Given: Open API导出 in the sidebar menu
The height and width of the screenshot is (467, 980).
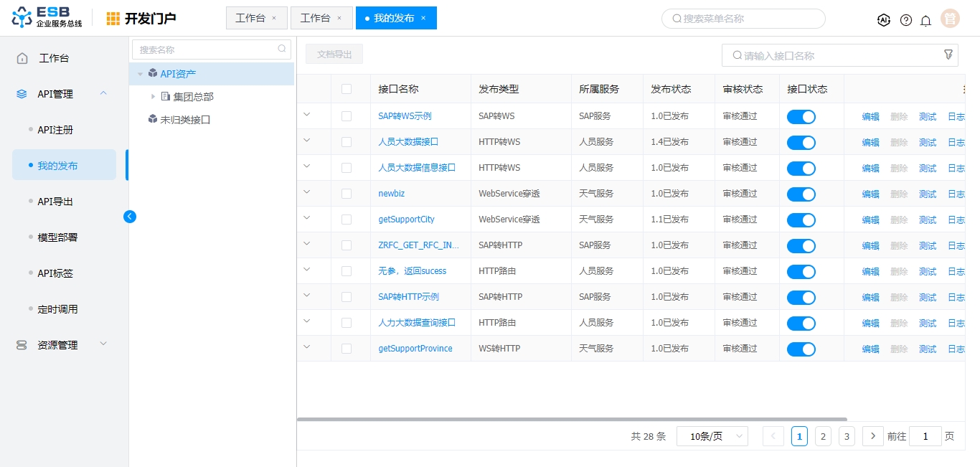Looking at the screenshot, I should pyautogui.click(x=55, y=202).
